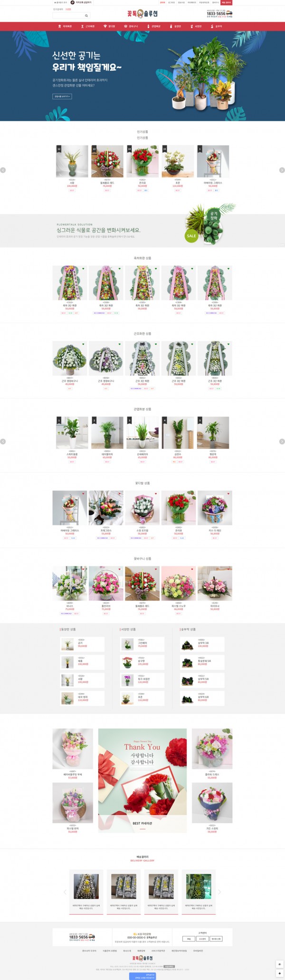Viewport: 285px width, 980px height.
Task: Click scroll-to-top arrow button at page bottom
Action: click(x=280, y=973)
